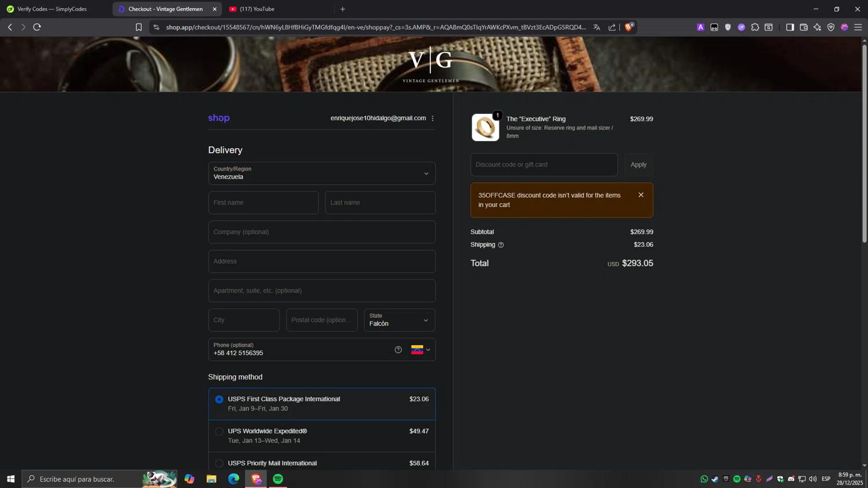The image size is (868, 488).
Task: Click the discount code or gift card field
Action: tap(544, 165)
